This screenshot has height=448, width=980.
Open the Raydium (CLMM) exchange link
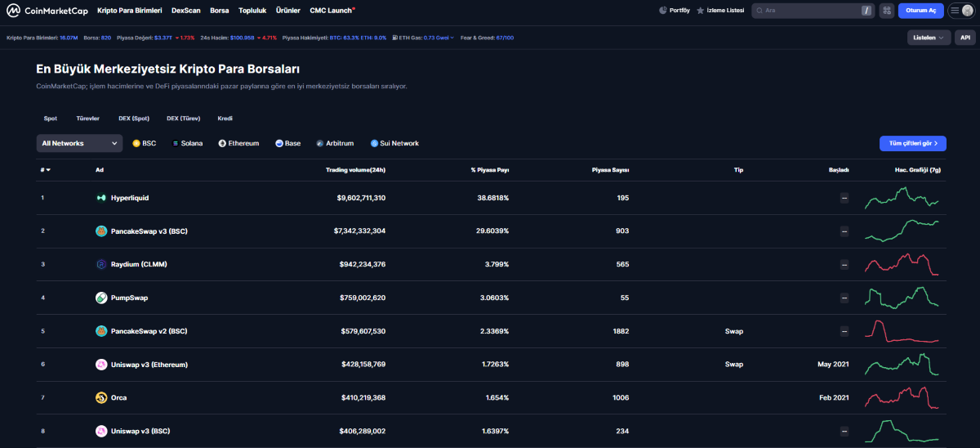[139, 265]
